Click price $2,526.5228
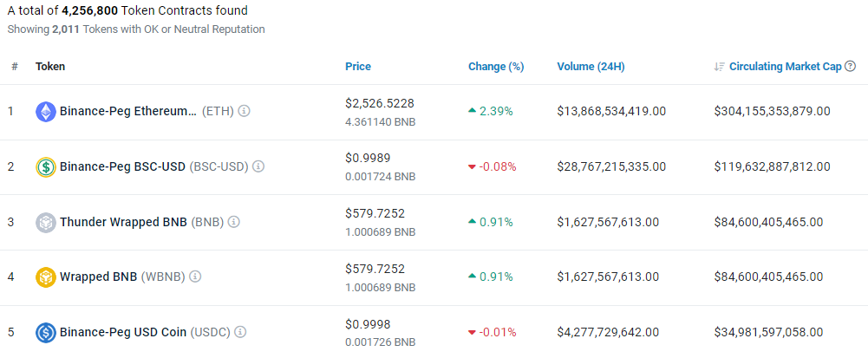Screen dimensions: 868x358 (380, 103)
